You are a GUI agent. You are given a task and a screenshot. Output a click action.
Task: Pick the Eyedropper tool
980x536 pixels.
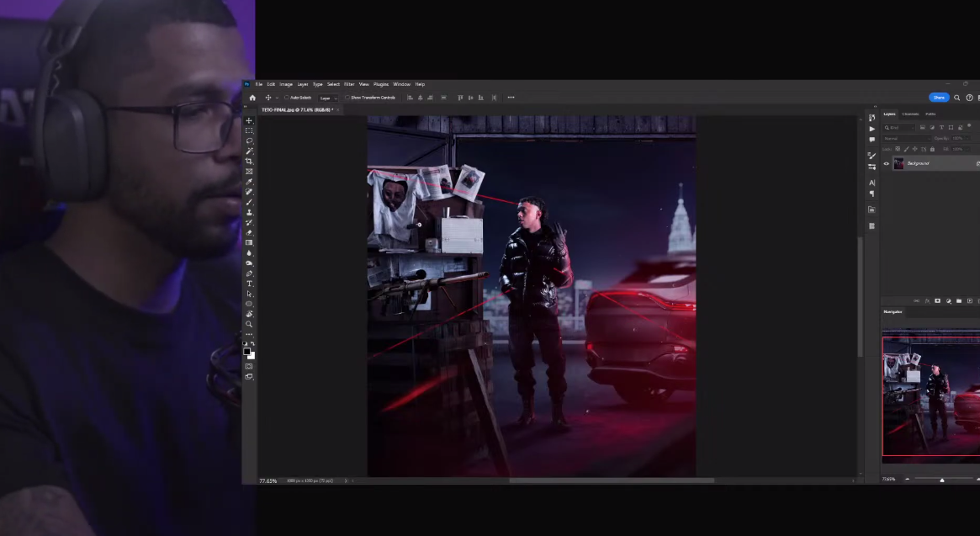coord(249,182)
